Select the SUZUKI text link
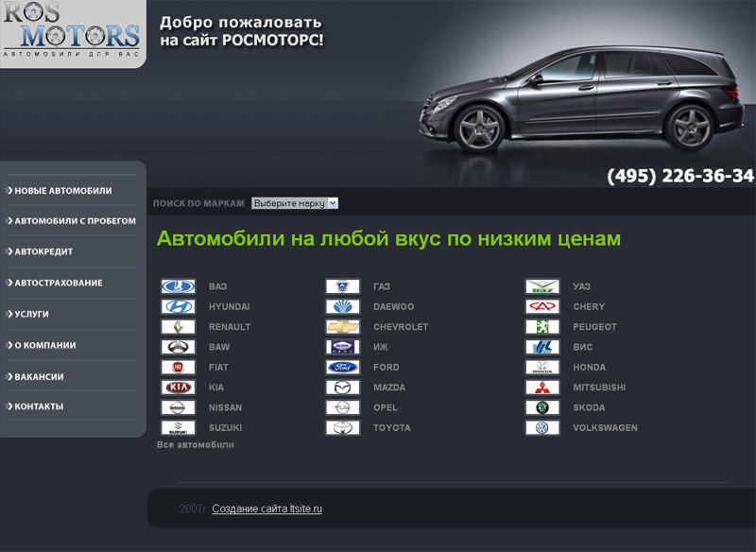 (225, 428)
